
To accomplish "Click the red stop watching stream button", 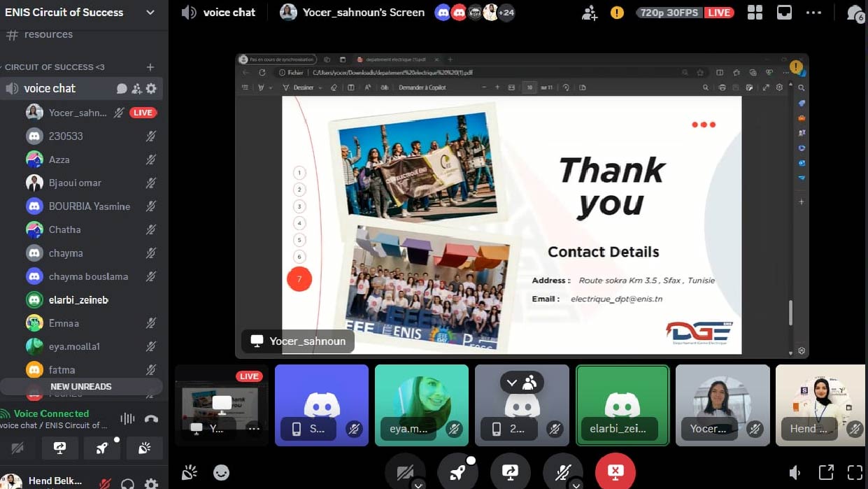I will (x=615, y=472).
